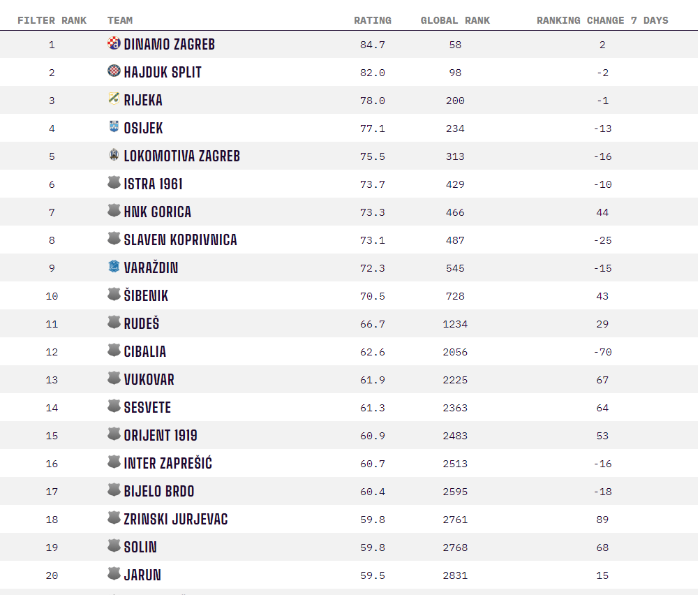
Task: Click the Lokomotiva Zagreb crest icon
Action: [x=114, y=154]
